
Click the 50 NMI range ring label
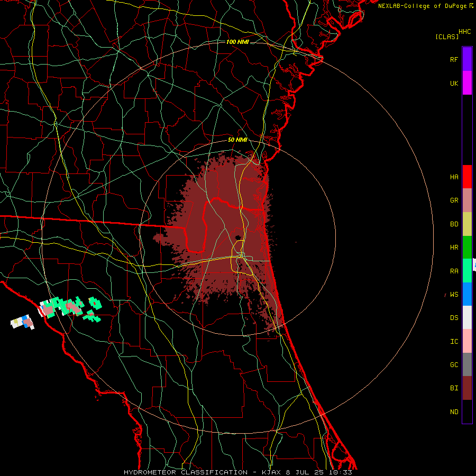[x=237, y=140]
